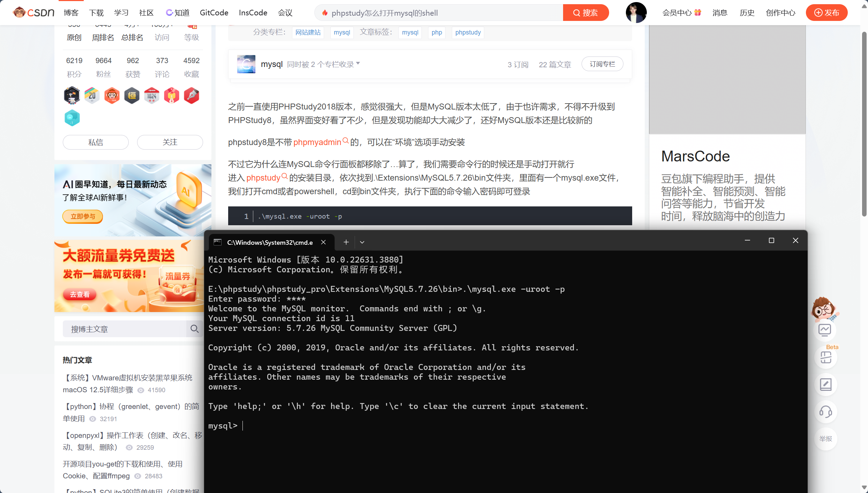This screenshot has width=868, height=493.
Task: Maximize the terminal window
Action: pos(771,240)
